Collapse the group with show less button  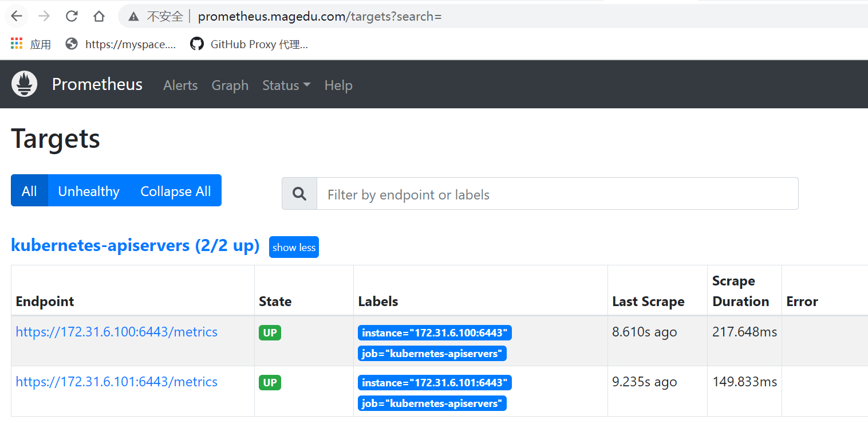(x=294, y=247)
